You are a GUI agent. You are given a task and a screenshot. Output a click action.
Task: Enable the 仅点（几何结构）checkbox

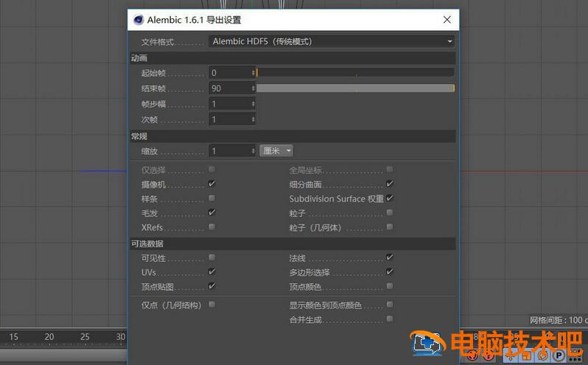tap(212, 305)
